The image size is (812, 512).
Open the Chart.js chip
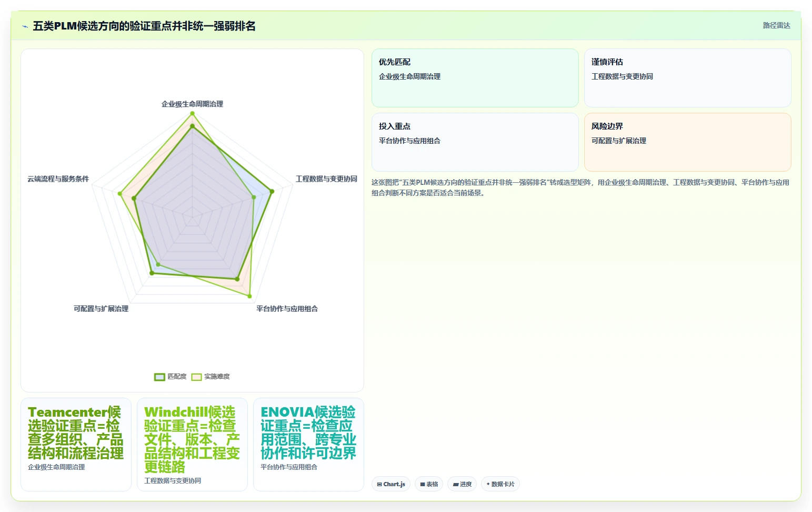click(391, 484)
